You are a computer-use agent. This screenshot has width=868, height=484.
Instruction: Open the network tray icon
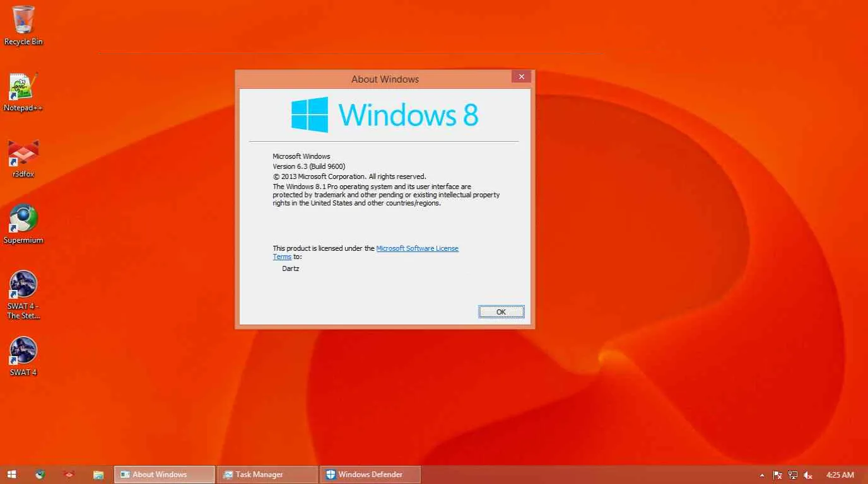pyautogui.click(x=793, y=475)
